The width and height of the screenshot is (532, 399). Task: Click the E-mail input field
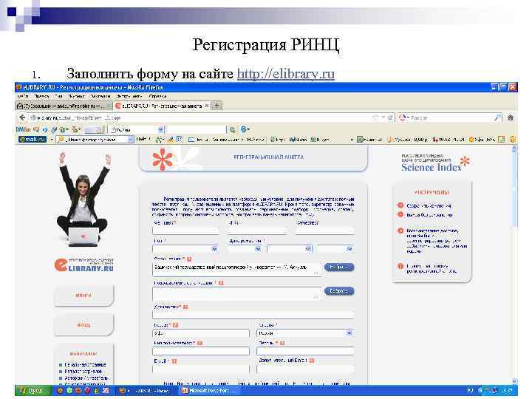pyautogui.click(x=201, y=369)
